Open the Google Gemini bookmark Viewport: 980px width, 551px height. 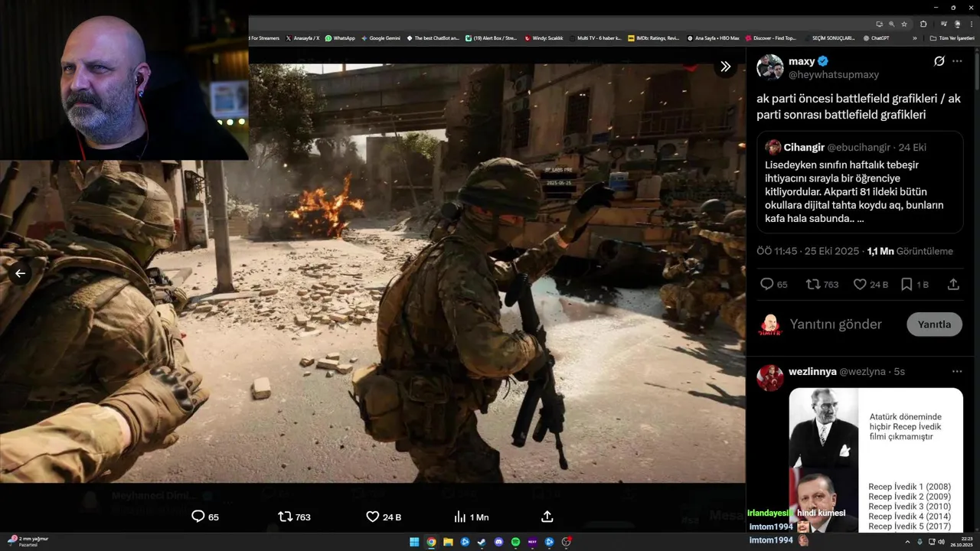click(x=381, y=37)
